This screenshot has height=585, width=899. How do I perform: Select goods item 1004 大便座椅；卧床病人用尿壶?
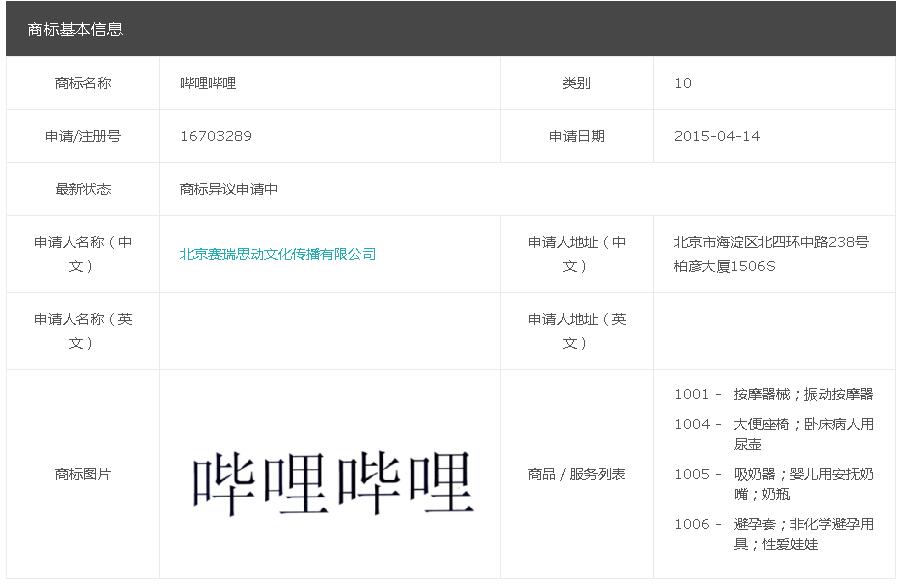pyautogui.click(x=773, y=434)
